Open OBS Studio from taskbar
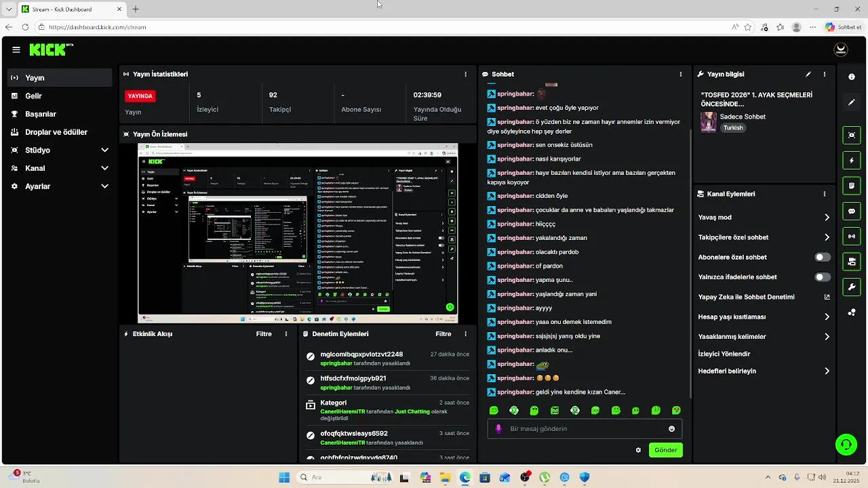The image size is (868, 488). coord(525,477)
